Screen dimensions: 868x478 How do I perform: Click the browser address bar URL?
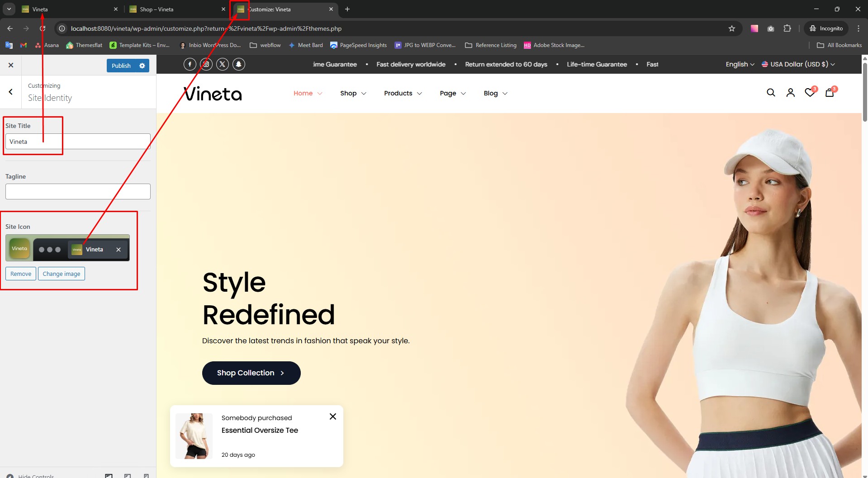click(x=206, y=28)
